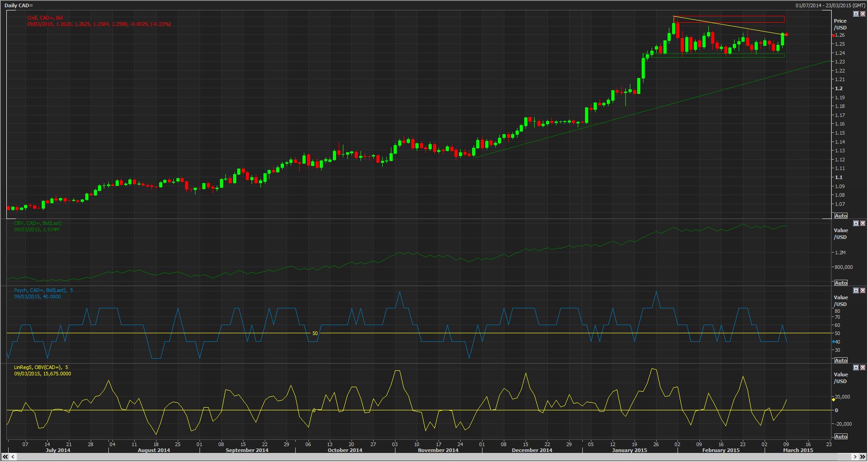Select the Cndl, CAD=, Bid legend
Screen dimensions: 868x462
[x=45, y=18]
